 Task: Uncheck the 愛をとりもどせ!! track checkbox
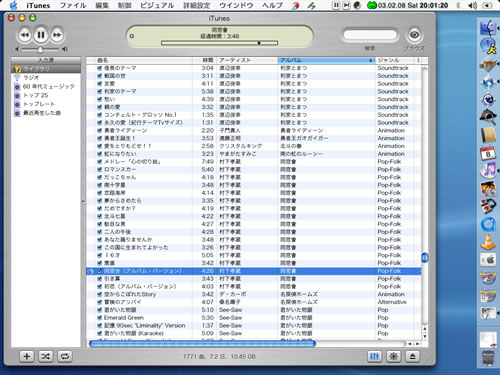(x=99, y=146)
